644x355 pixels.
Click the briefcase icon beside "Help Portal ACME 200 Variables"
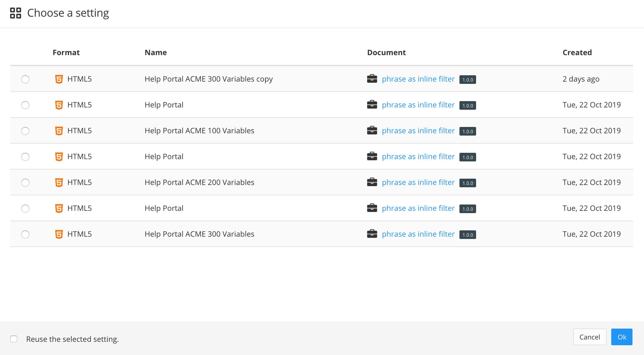(x=372, y=182)
